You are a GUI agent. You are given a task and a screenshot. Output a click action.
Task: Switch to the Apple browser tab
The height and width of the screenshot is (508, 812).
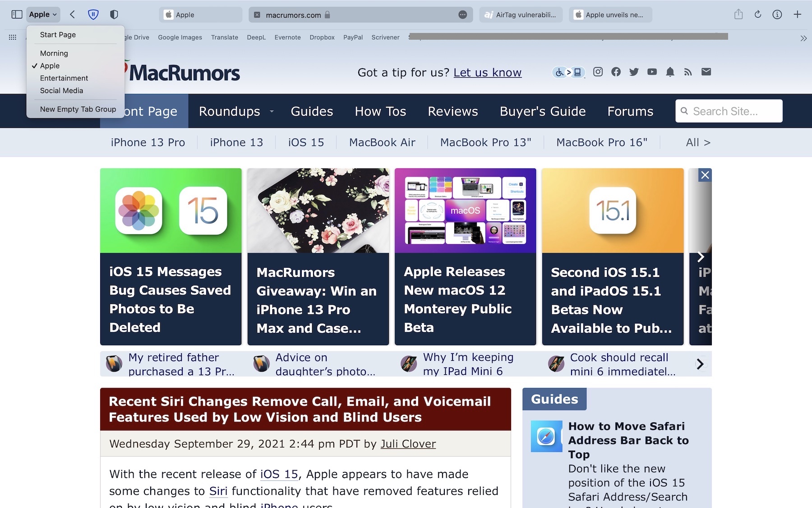pyautogui.click(x=200, y=15)
